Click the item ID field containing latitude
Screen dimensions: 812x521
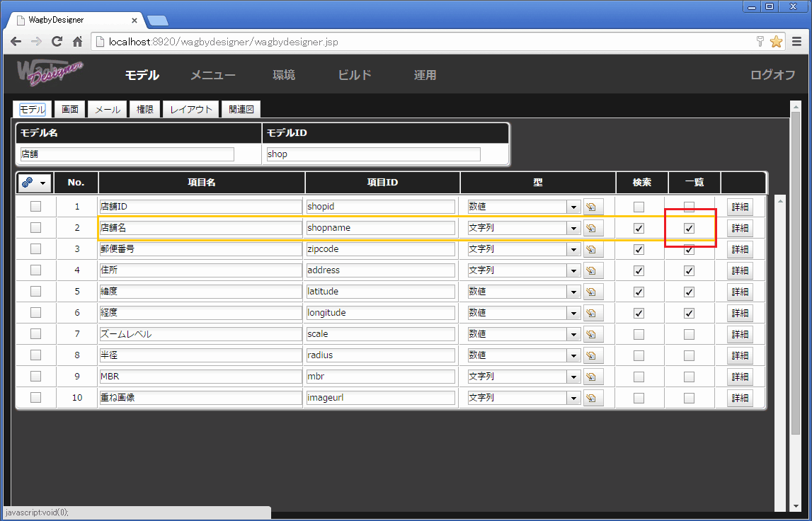click(381, 292)
